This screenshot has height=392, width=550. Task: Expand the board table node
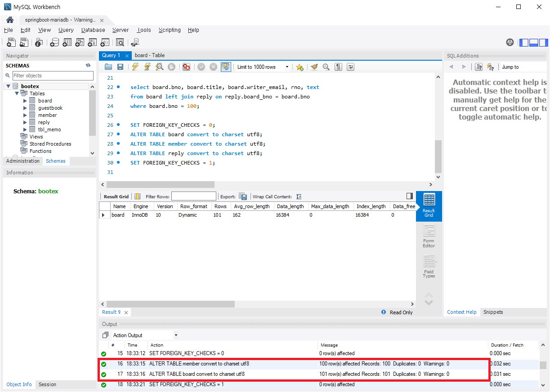[25, 101]
